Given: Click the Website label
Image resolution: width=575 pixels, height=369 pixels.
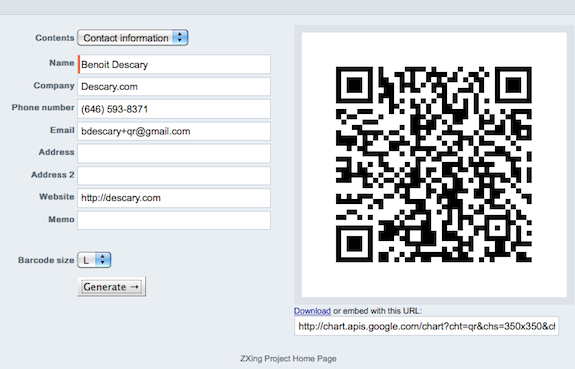Looking at the screenshot, I should click(57, 197).
